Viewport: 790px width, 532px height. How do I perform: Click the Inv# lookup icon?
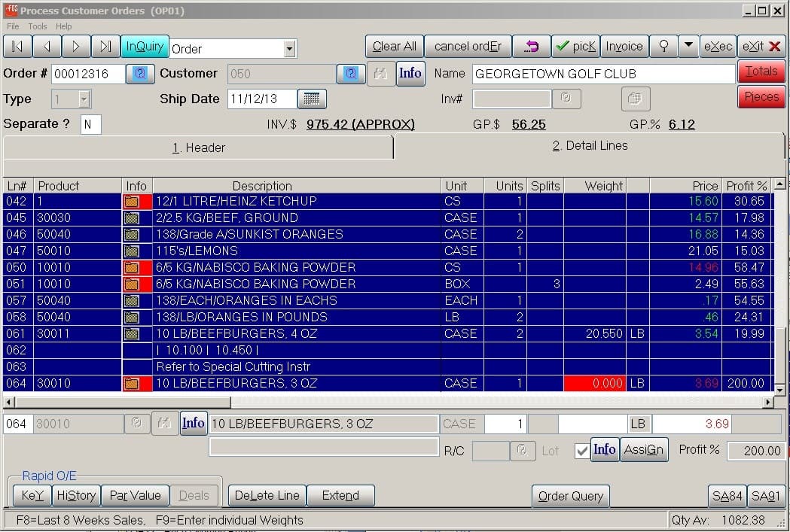click(x=566, y=99)
